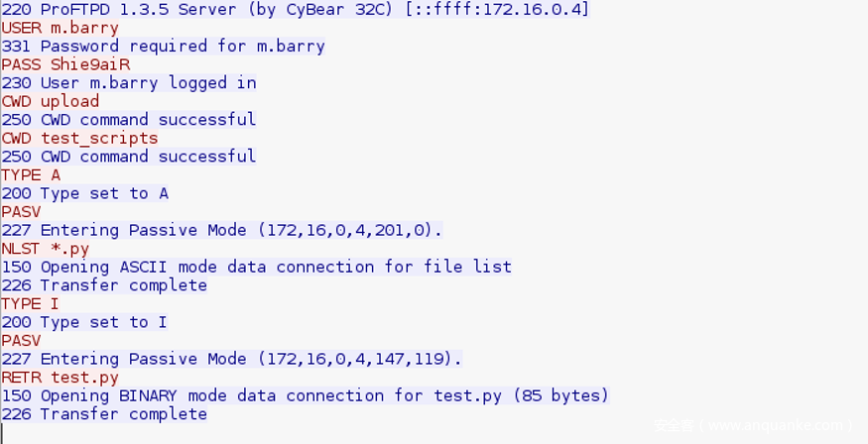This screenshot has height=444, width=868.
Task: Click the Passive Mode line ending 147,119
Action: click(x=231, y=359)
